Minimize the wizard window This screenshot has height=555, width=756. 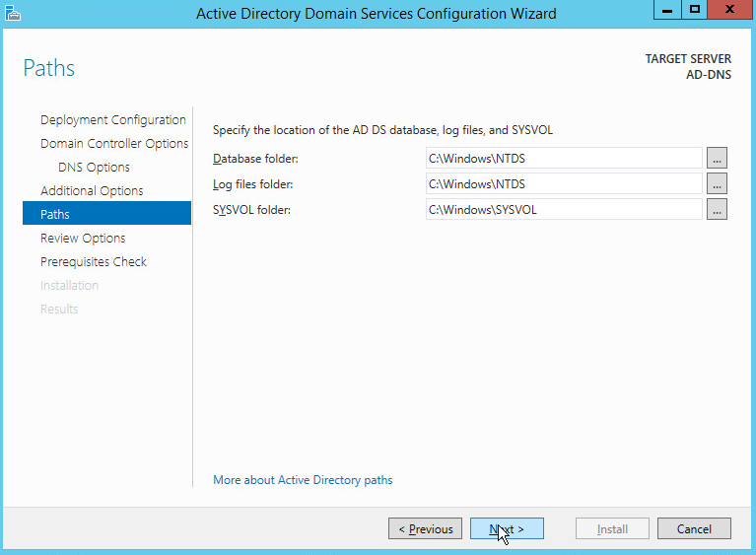click(667, 10)
